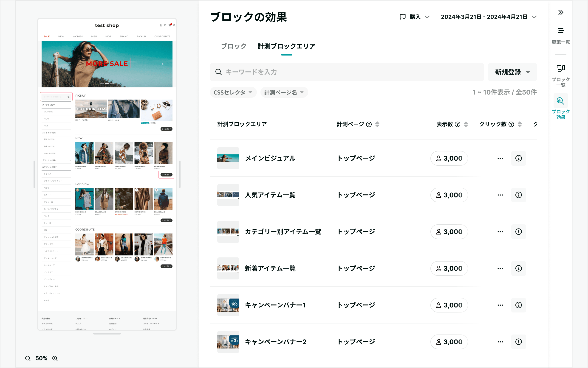Click the info icon for キャンペーンバナー2
Viewport: 588px width, 368px height.
pos(518,342)
